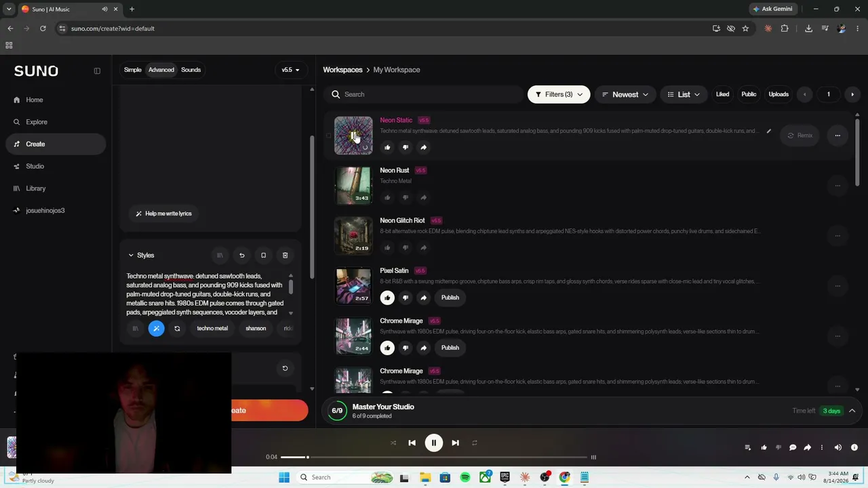Open more options for Pixel Satin
The width and height of the screenshot is (868, 488).
pyautogui.click(x=837, y=286)
